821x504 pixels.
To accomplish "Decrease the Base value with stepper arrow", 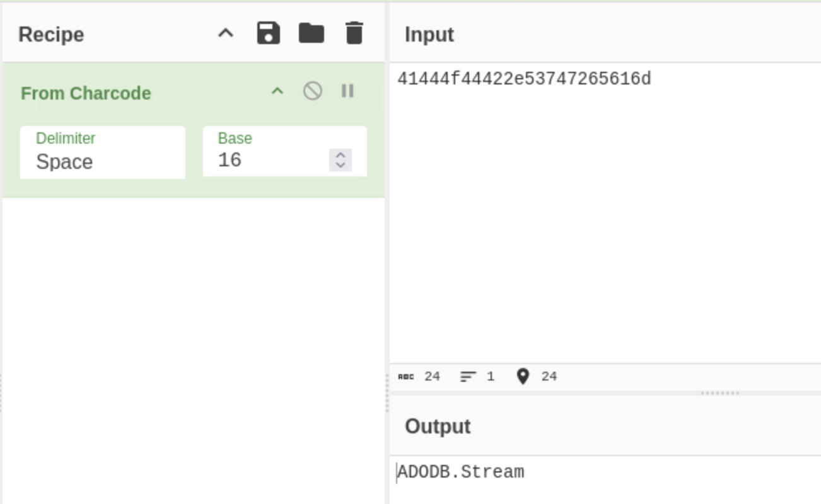I will [341, 165].
